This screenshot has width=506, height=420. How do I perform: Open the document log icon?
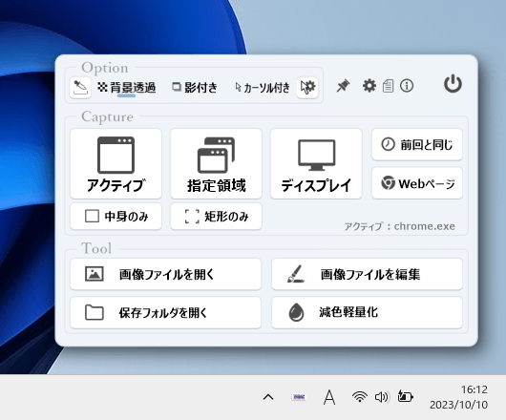click(x=388, y=86)
